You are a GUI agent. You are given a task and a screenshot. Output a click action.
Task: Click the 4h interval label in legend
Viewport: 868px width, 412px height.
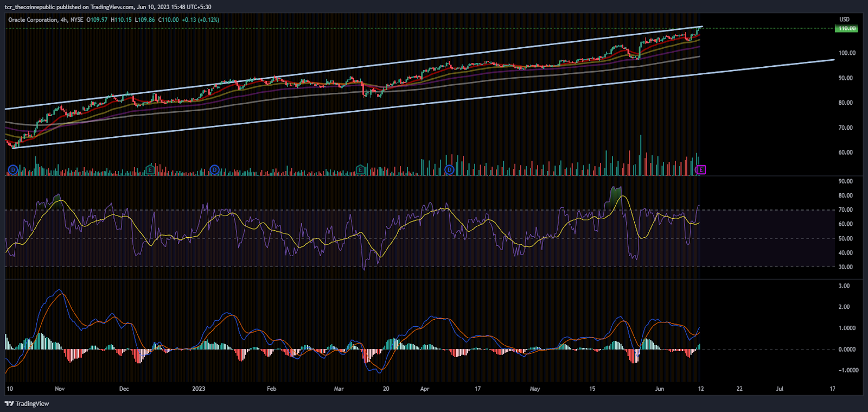[64, 20]
